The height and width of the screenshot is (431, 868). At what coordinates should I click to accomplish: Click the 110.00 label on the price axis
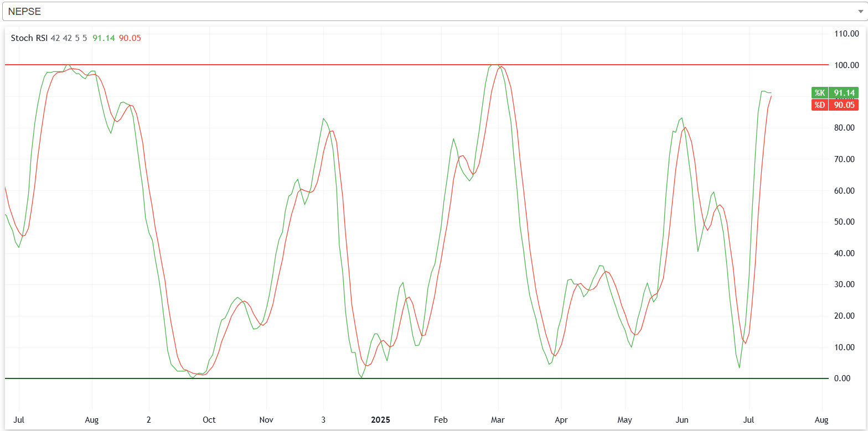[x=846, y=34]
